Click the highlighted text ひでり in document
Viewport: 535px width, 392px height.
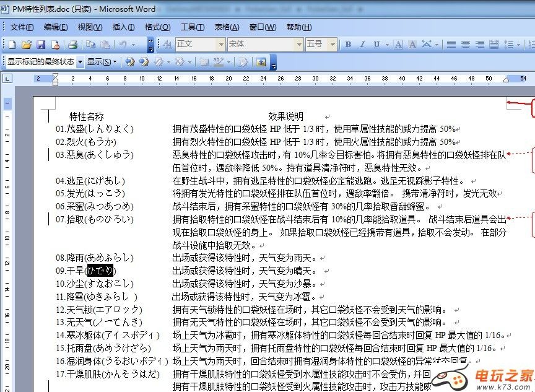[100, 271]
